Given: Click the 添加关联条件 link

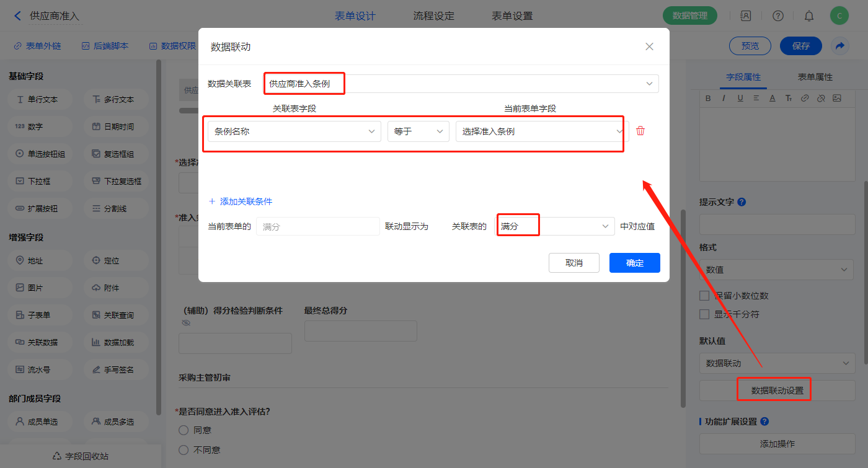Looking at the screenshot, I should pyautogui.click(x=241, y=201).
